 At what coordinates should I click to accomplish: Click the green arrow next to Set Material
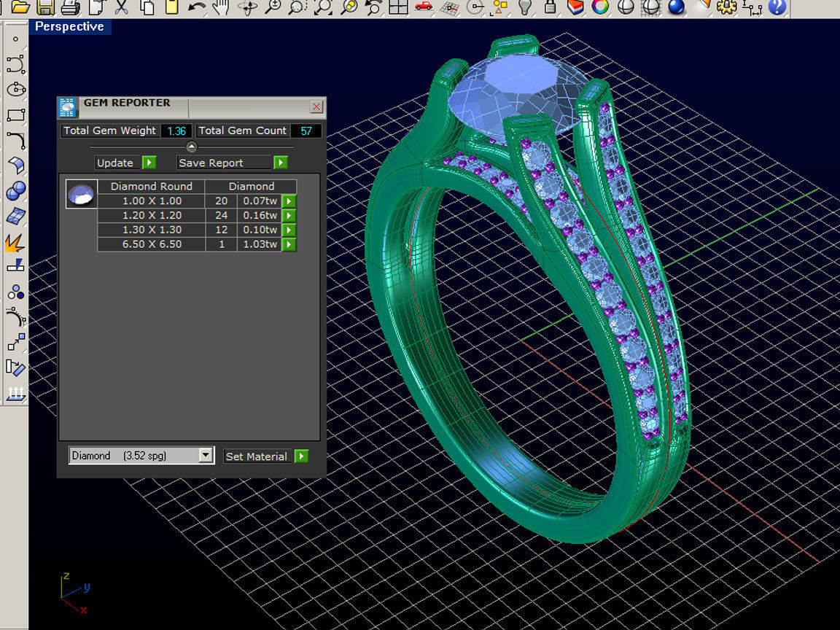click(x=302, y=456)
